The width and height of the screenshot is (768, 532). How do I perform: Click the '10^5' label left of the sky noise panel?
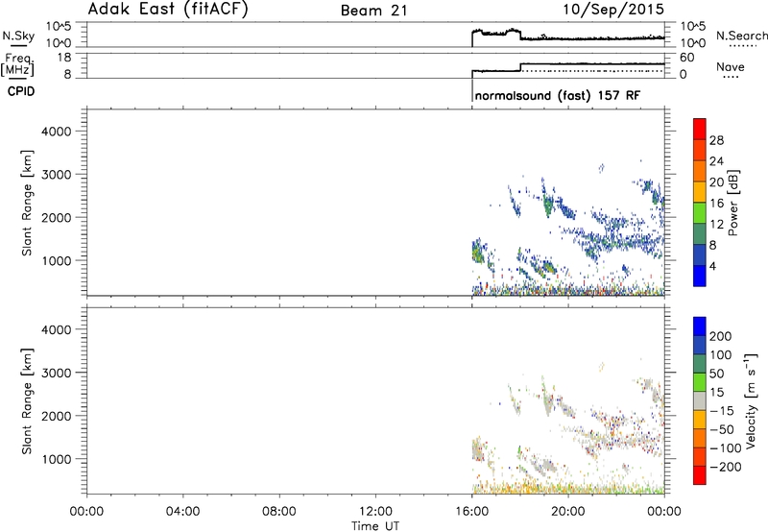(x=59, y=27)
